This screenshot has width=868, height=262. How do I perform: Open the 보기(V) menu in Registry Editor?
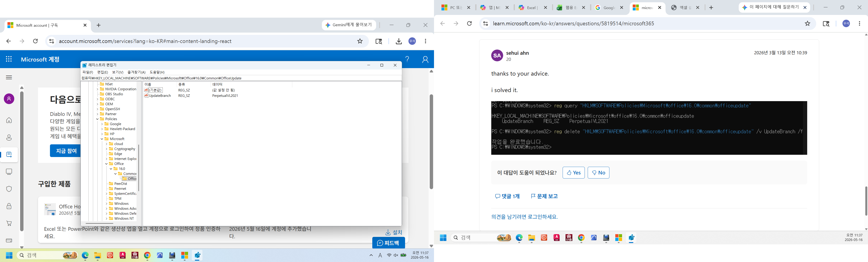pyautogui.click(x=118, y=72)
